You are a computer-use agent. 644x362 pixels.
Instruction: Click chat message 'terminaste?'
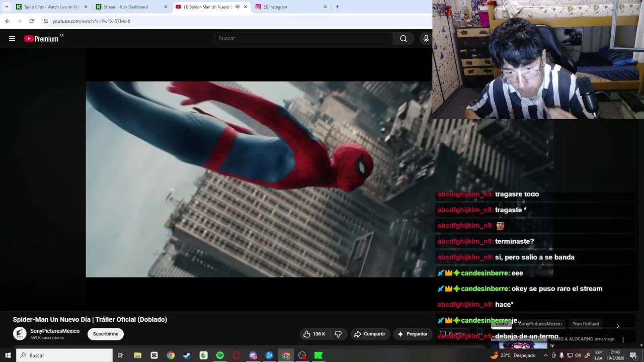pos(515,241)
